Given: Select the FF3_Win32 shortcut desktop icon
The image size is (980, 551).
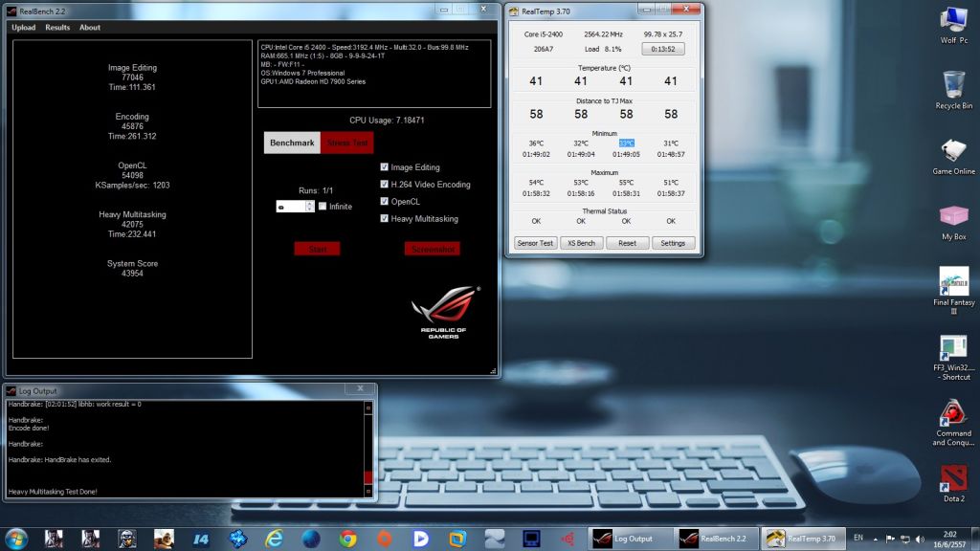Looking at the screenshot, I should [x=954, y=358].
